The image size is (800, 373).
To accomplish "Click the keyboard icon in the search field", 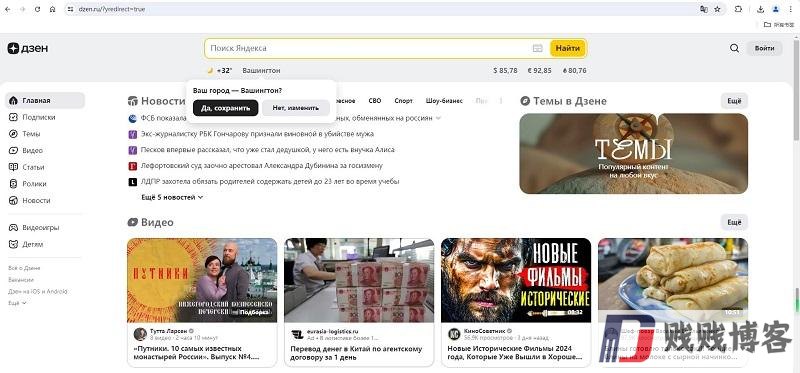I will point(537,48).
